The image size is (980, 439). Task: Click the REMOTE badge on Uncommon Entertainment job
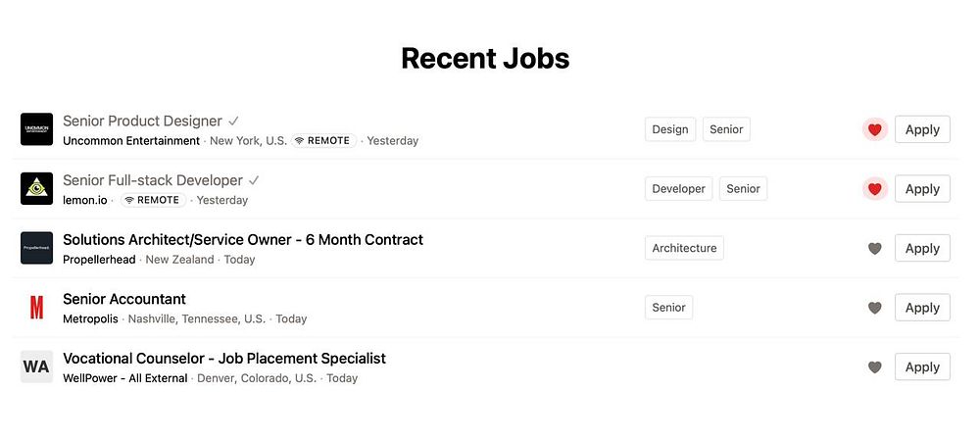tap(323, 141)
